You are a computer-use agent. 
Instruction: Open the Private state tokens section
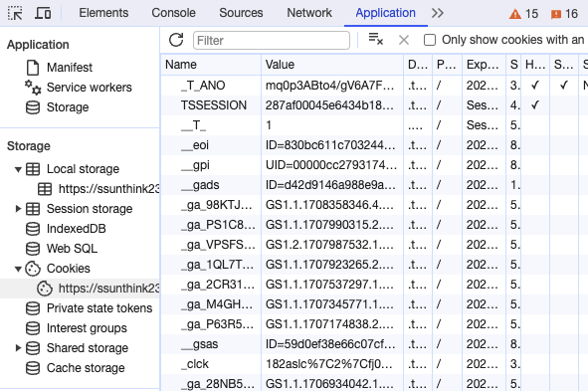point(99,308)
